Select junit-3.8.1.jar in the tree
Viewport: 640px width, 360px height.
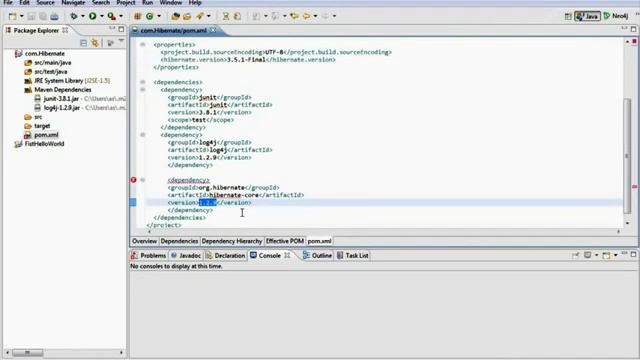[x=61, y=99]
